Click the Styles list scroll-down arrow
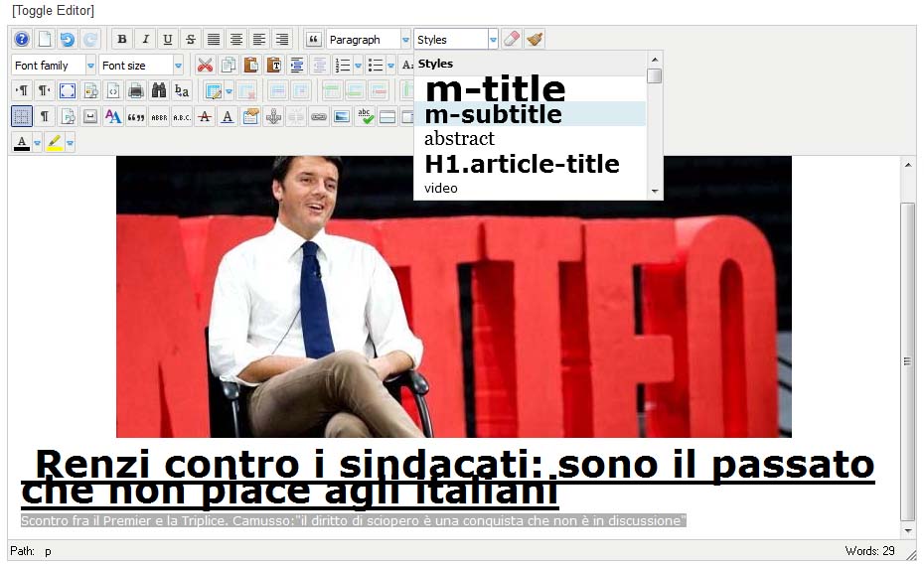This screenshot has height=565, width=924. 654,191
